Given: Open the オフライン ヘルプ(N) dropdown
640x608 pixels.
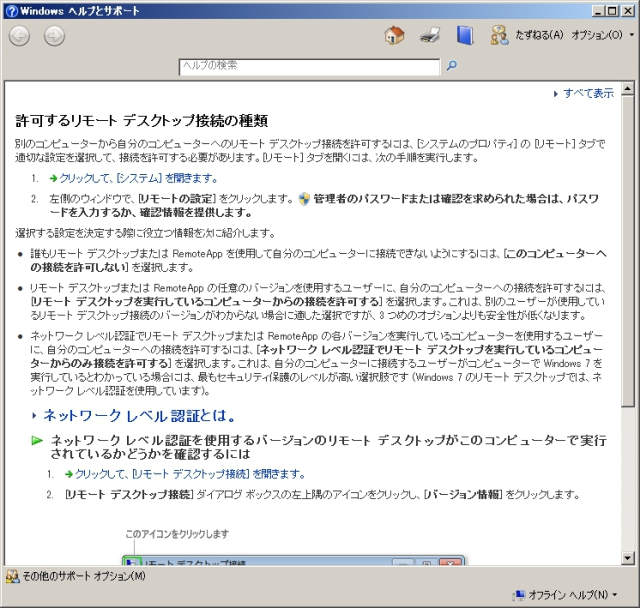Looking at the screenshot, I should 572,595.
